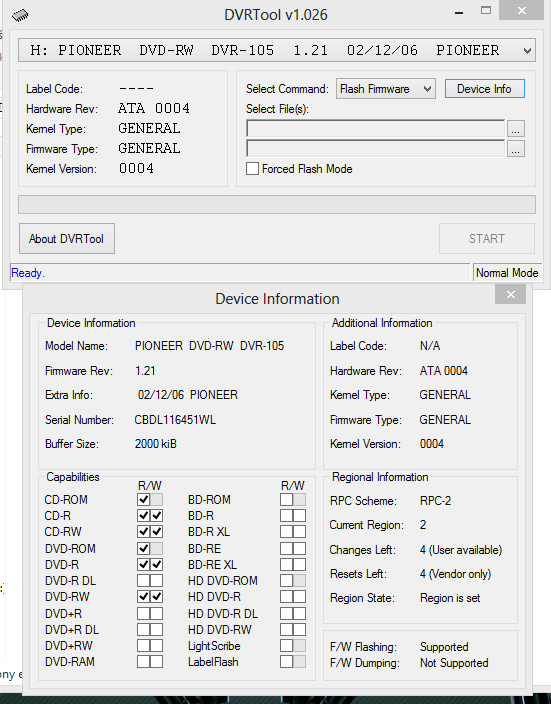Toggle LabelFlash checkbox
551x704 pixels.
pos(287,661)
